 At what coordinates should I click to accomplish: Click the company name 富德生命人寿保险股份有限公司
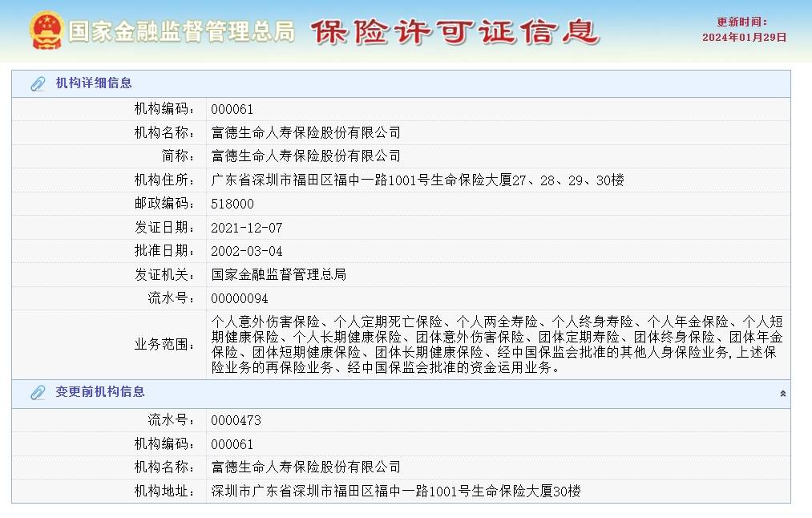tap(305, 132)
